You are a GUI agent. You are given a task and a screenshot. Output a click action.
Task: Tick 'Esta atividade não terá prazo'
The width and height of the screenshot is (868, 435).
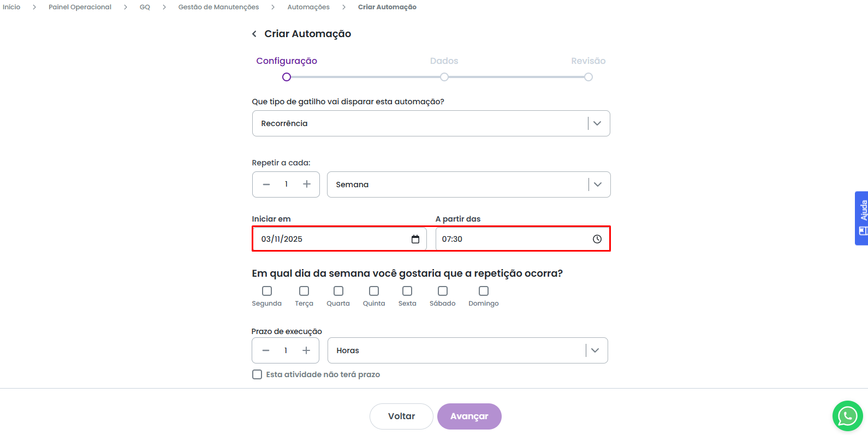(257, 374)
